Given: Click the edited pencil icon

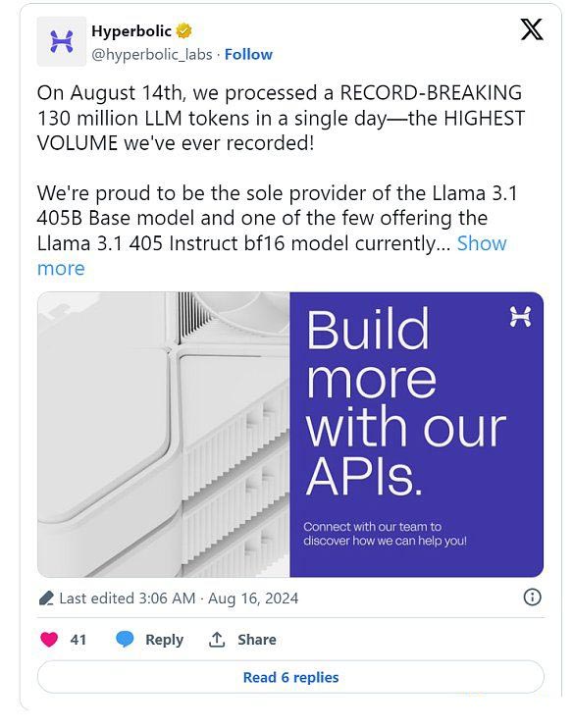Looking at the screenshot, I should (x=46, y=598).
